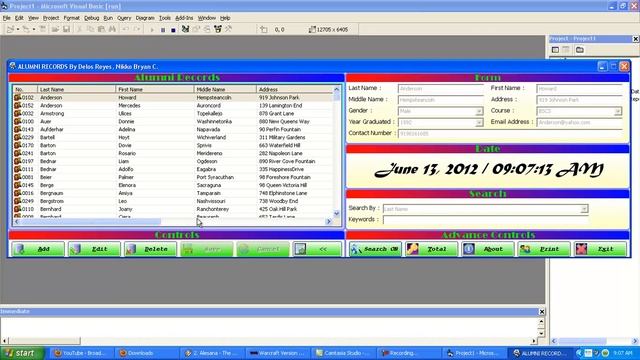Open the Course dropdown
Image resolution: width=640 pixels, height=360 pixels.
click(618, 111)
